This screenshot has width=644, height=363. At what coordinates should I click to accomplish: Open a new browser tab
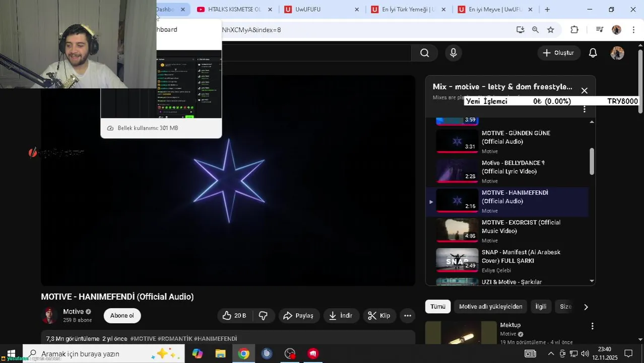(x=547, y=9)
